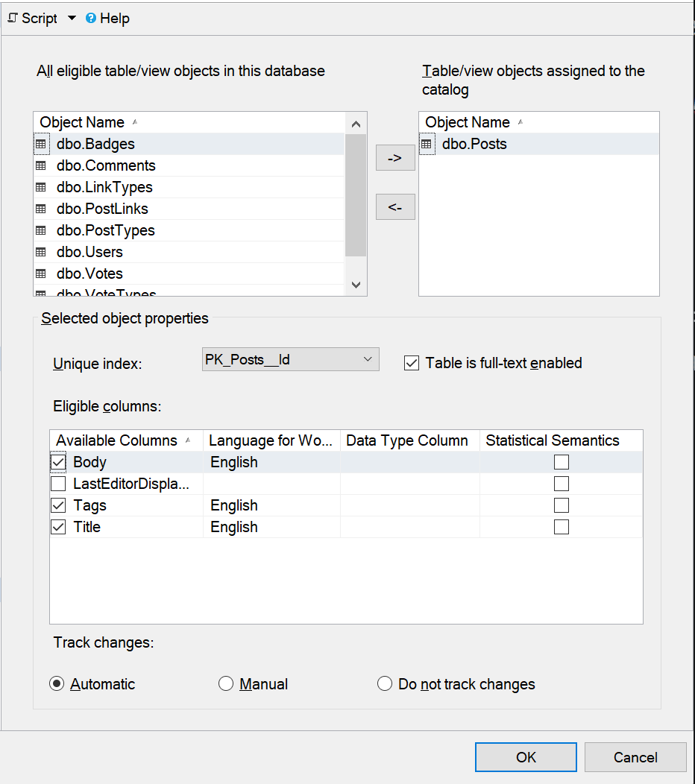
Task: Expand the Script dropdown arrow
Action: [72, 18]
